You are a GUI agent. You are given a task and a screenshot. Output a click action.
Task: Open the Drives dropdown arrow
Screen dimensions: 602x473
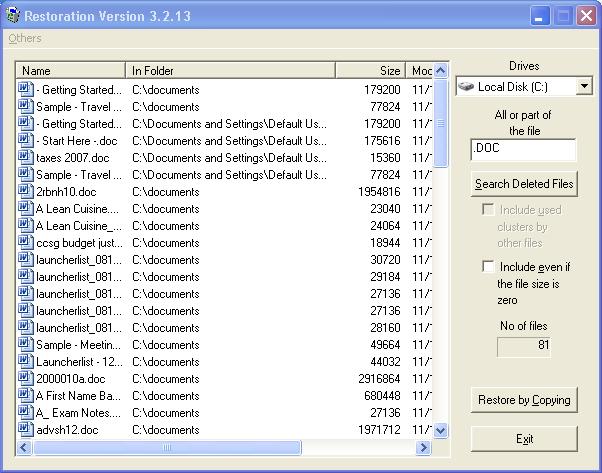click(584, 86)
